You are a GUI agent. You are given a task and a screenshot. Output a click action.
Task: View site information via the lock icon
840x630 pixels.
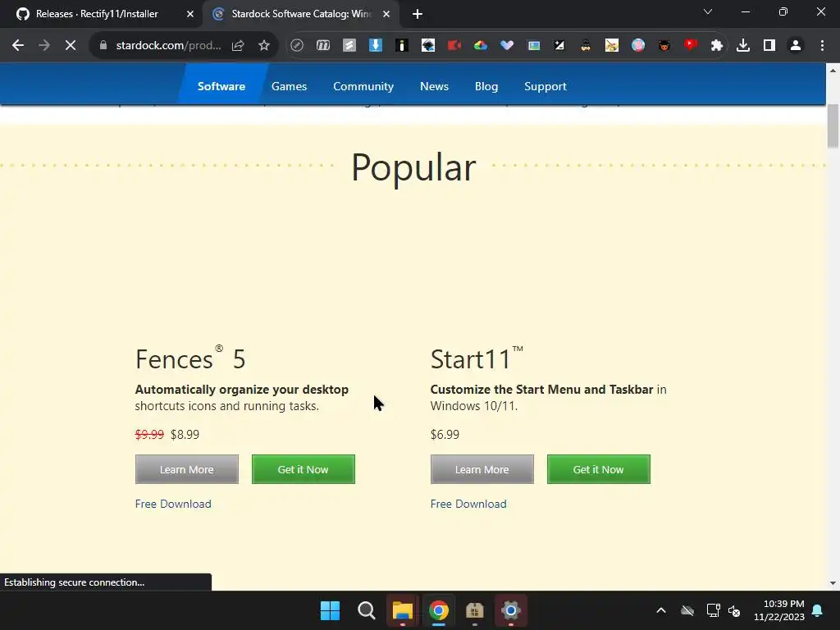point(103,46)
